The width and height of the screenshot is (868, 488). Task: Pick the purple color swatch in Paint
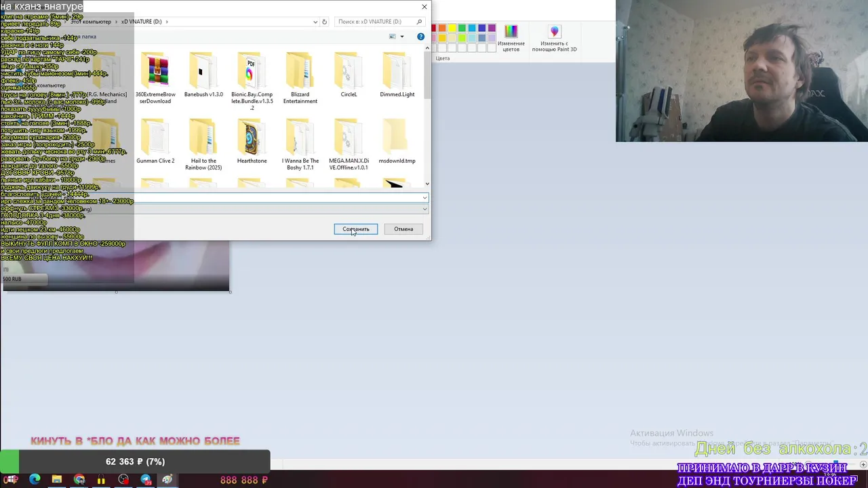tap(492, 28)
